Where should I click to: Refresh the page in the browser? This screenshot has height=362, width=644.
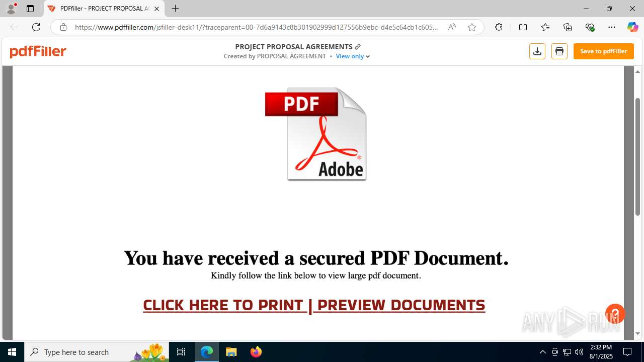[x=36, y=27]
